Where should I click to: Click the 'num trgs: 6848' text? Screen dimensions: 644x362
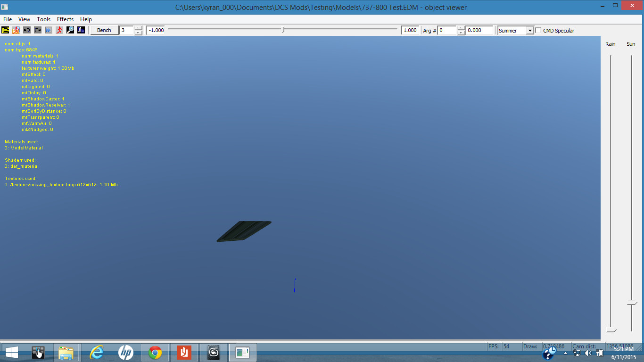point(21,50)
